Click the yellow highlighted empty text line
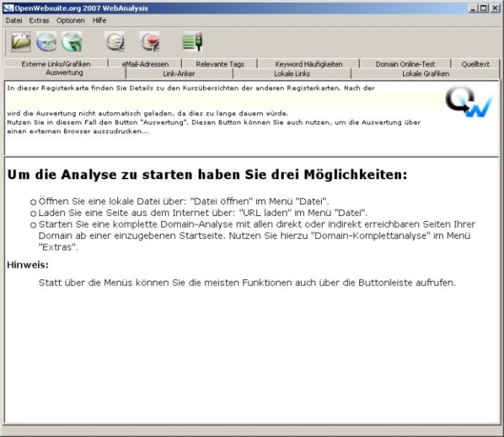Image resolution: width=504 pixels, height=437 pixels. click(x=225, y=101)
